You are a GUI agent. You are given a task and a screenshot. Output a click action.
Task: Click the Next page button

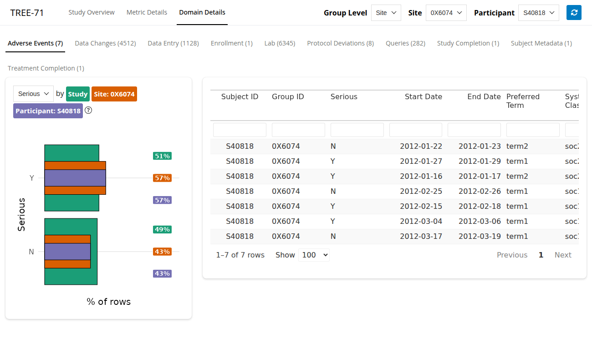562,255
